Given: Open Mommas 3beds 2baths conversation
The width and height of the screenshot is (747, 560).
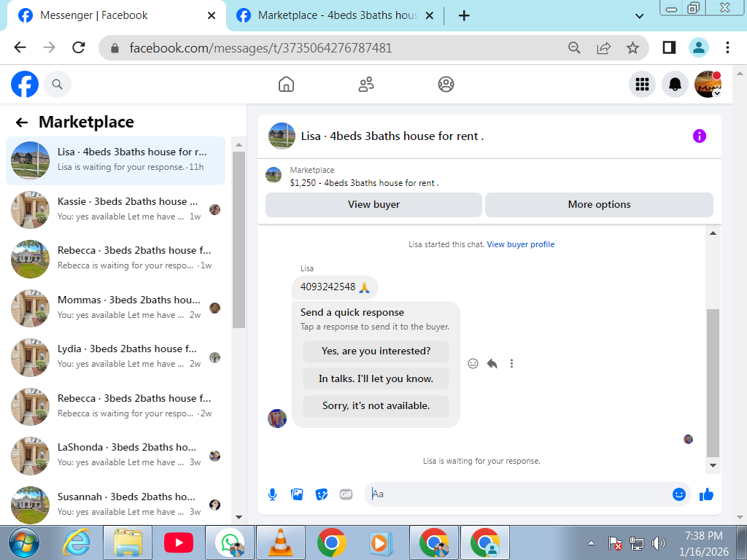Looking at the screenshot, I should click(115, 308).
